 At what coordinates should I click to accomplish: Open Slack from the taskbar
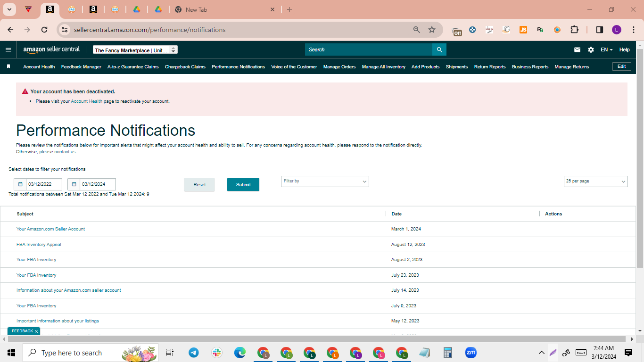click(217, 353)
